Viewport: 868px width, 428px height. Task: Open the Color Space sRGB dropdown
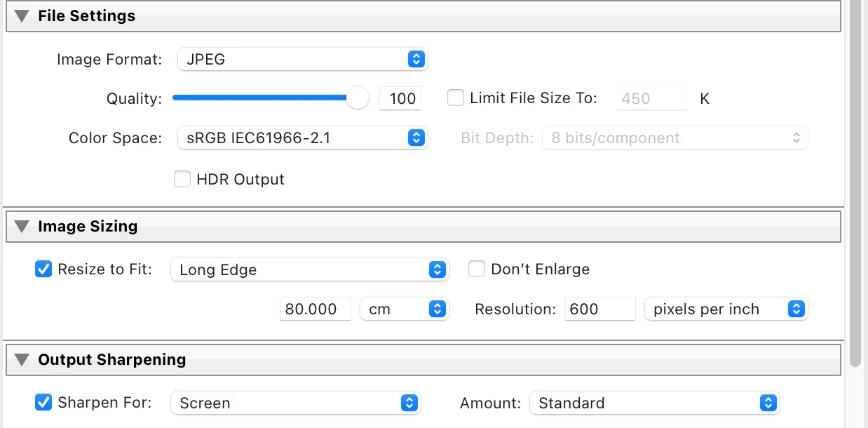point(302,138)
